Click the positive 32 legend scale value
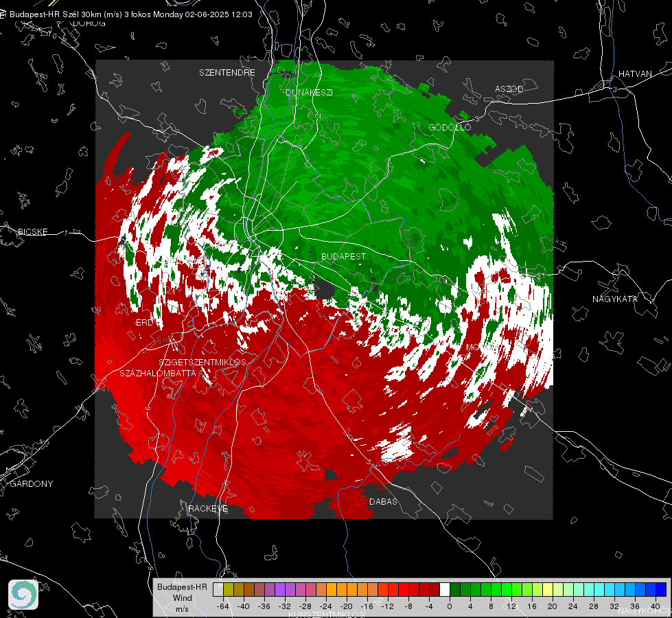The image size is (672, 618). [614, 606]
